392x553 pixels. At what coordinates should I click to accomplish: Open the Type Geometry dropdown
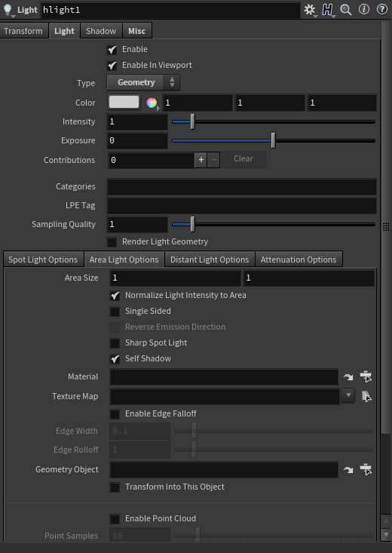click(x=143, y=82)
